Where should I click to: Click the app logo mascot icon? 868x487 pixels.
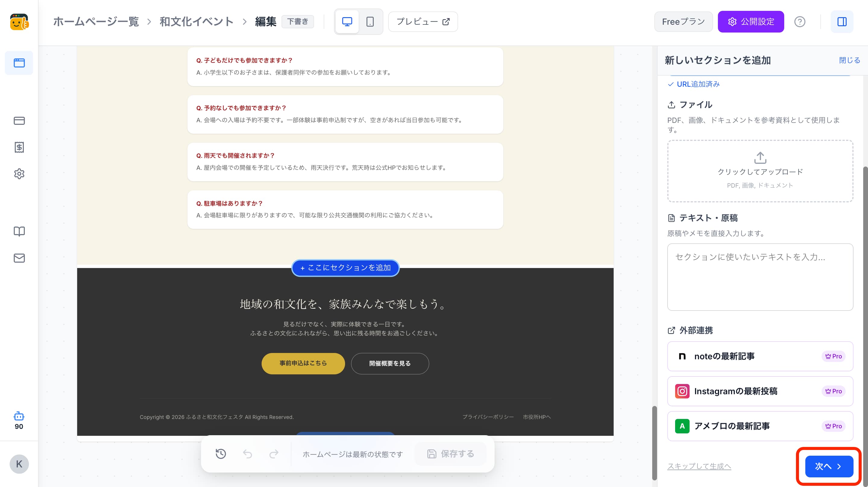[19, 22]
